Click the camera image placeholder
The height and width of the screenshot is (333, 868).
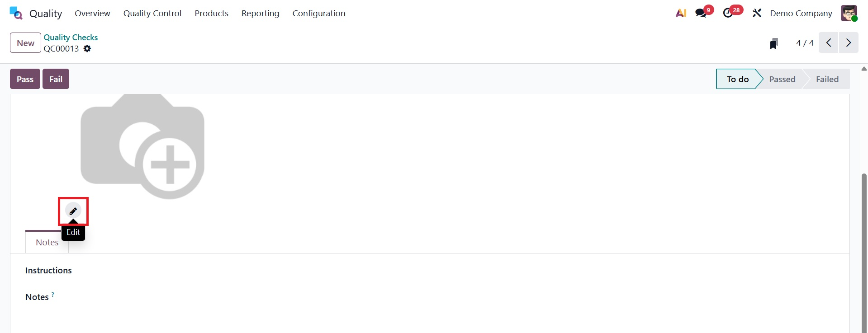(x=142, y=147)
